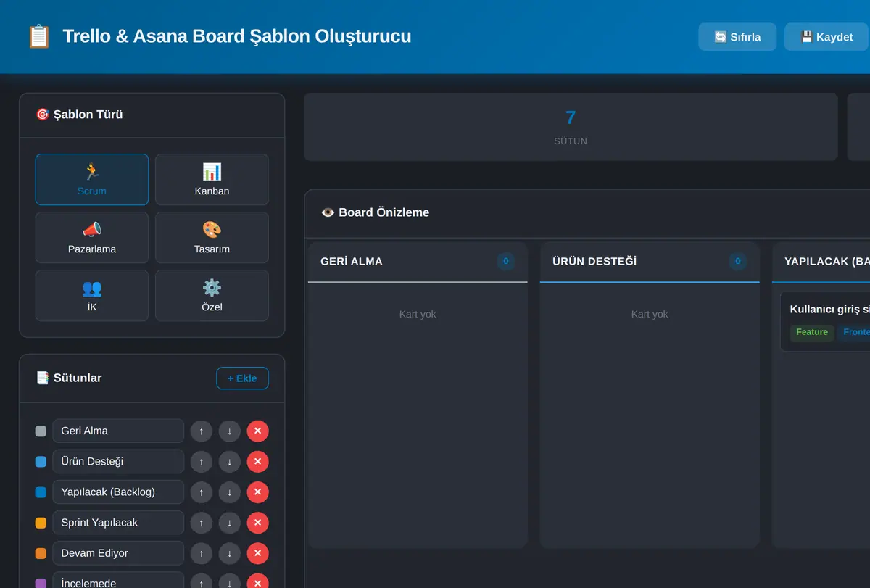The height and width of the screenshot is (588, 870).
Task: Click the clipboard icon in the header
Action: [x=38, y=36]
